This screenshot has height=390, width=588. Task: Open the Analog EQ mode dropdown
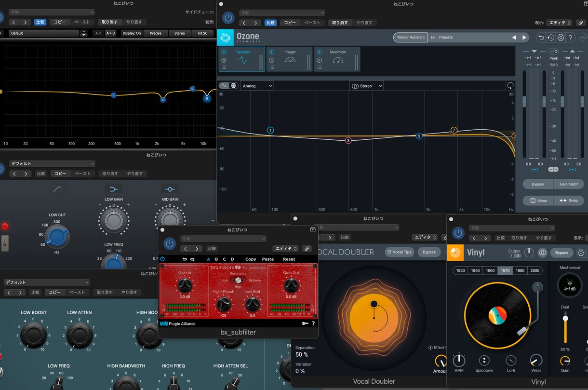click(x=257, y=86)
